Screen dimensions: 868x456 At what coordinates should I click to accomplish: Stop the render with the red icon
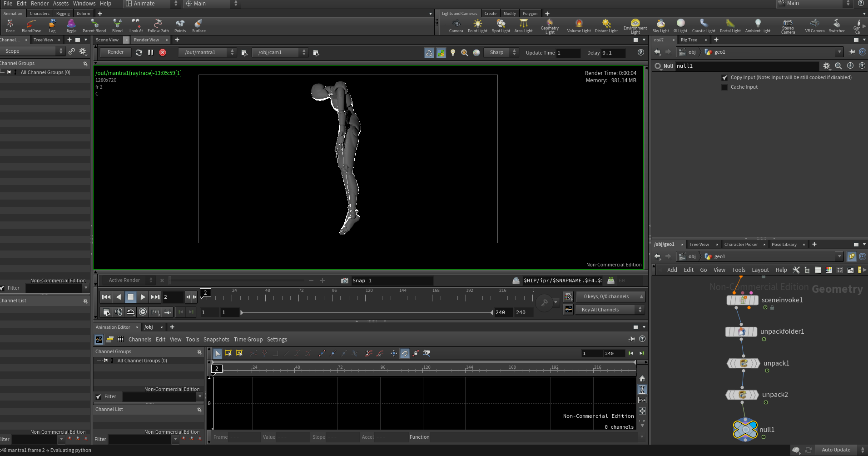pos(163,52)
